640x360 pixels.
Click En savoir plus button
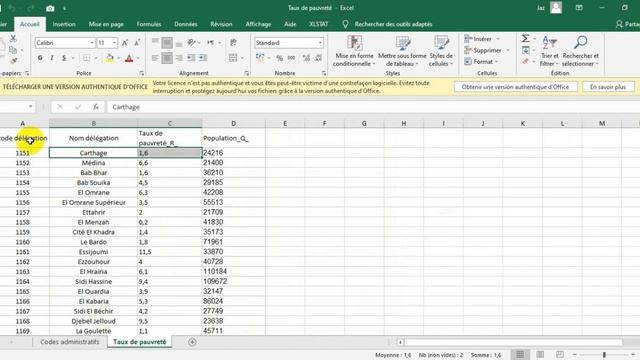click(608, 87)
